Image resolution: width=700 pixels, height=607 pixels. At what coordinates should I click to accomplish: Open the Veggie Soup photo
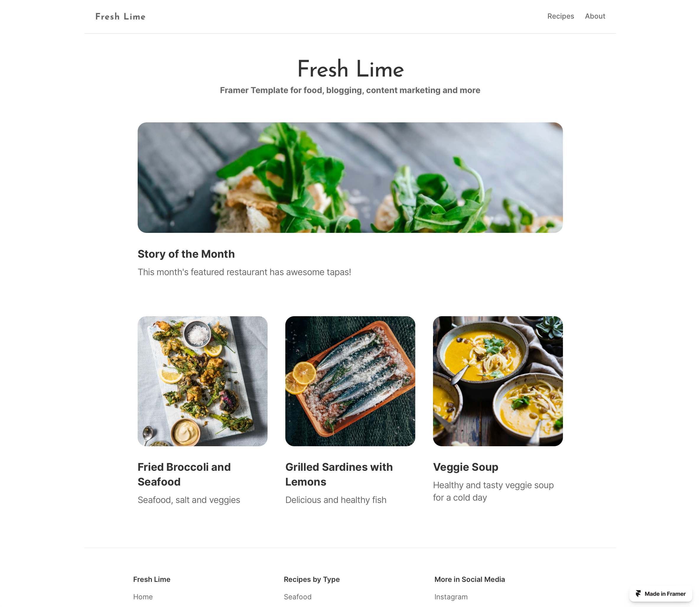pyautogui.click(x=498, y=381)
